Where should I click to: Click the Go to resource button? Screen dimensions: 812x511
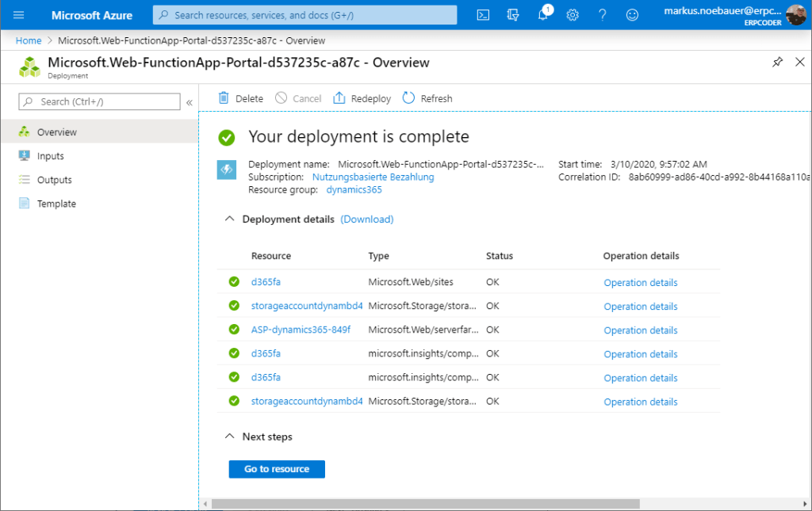pyautogui.click(x=276, y=468)
